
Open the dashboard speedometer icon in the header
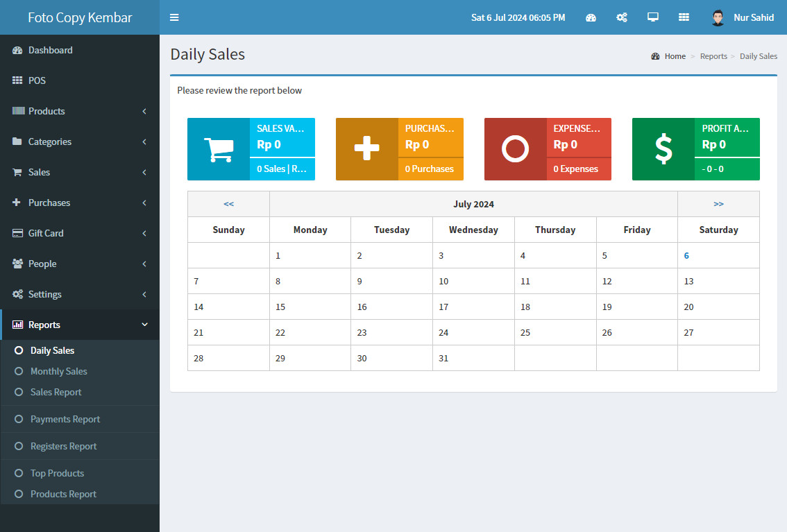[x=591, y=17]
